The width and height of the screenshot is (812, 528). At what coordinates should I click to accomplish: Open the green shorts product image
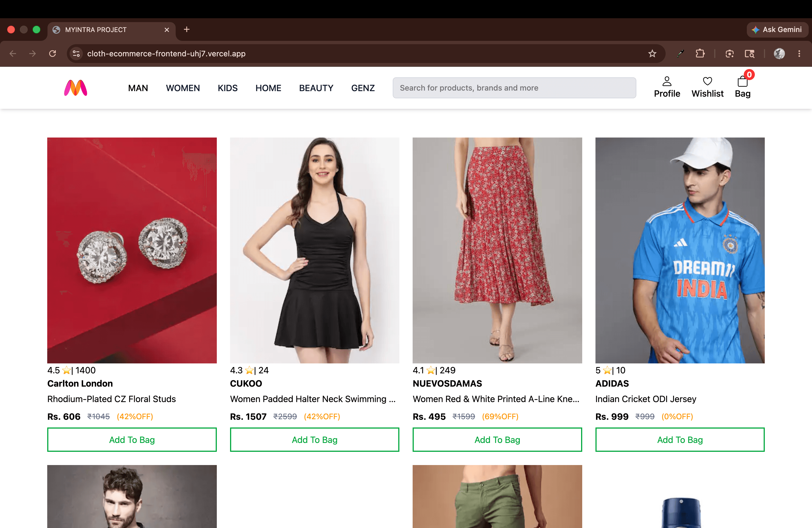(x=497, y=496)
